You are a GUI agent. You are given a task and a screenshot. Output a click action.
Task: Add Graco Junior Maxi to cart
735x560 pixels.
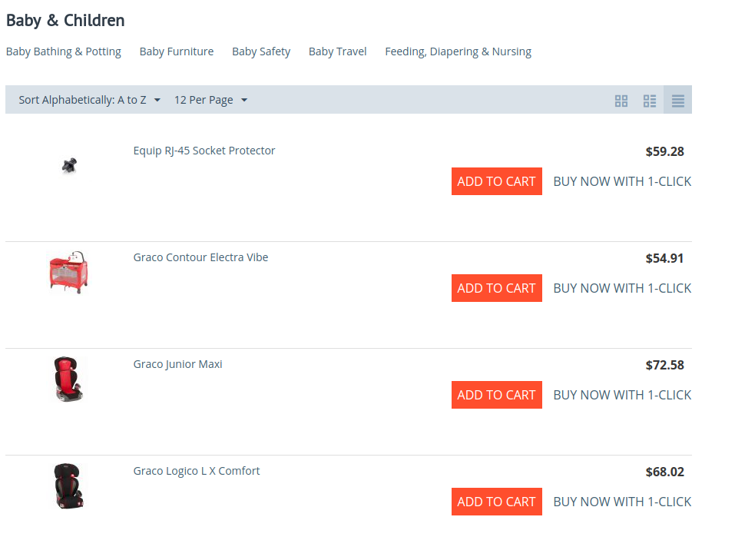pyautogui.click(x=496, y=395)
